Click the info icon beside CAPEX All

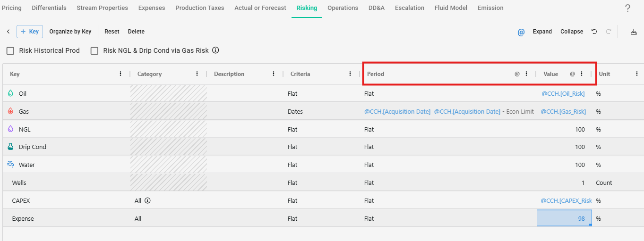147,200
